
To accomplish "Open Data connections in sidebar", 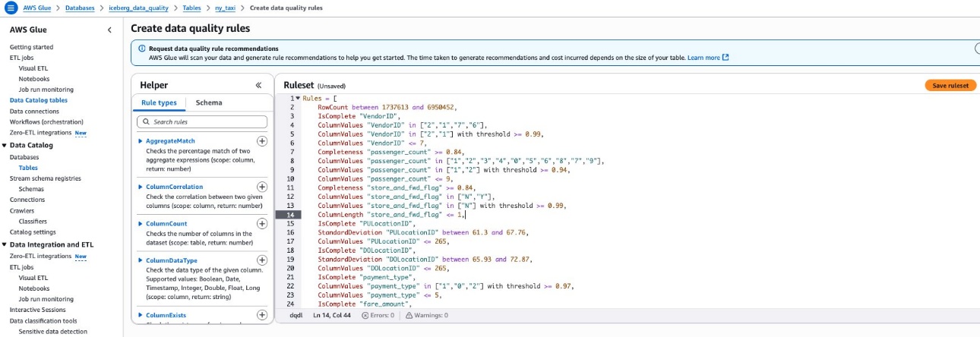I will (x=34, y=111).
